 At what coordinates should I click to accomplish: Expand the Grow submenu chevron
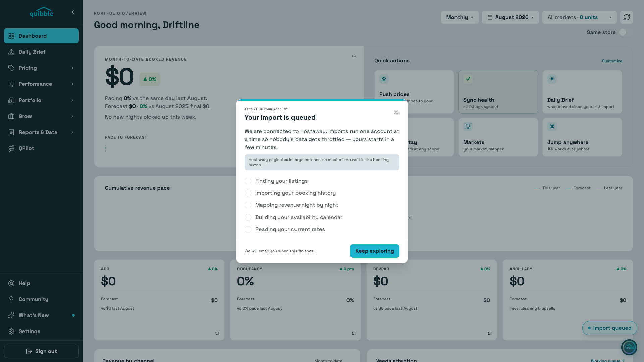coord(72,116)
